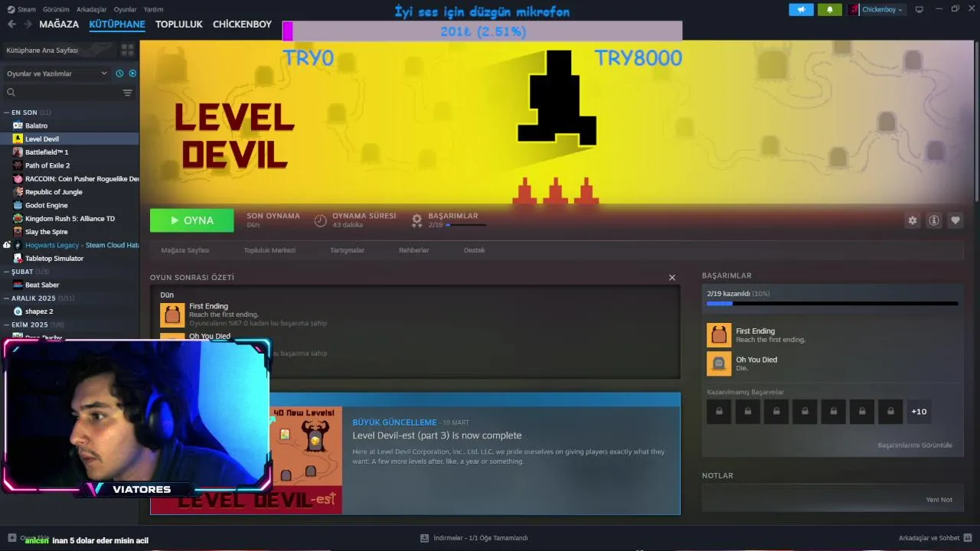Open the green notifications bell
Viewport: 980px width, 551px height.
(830, 9)
